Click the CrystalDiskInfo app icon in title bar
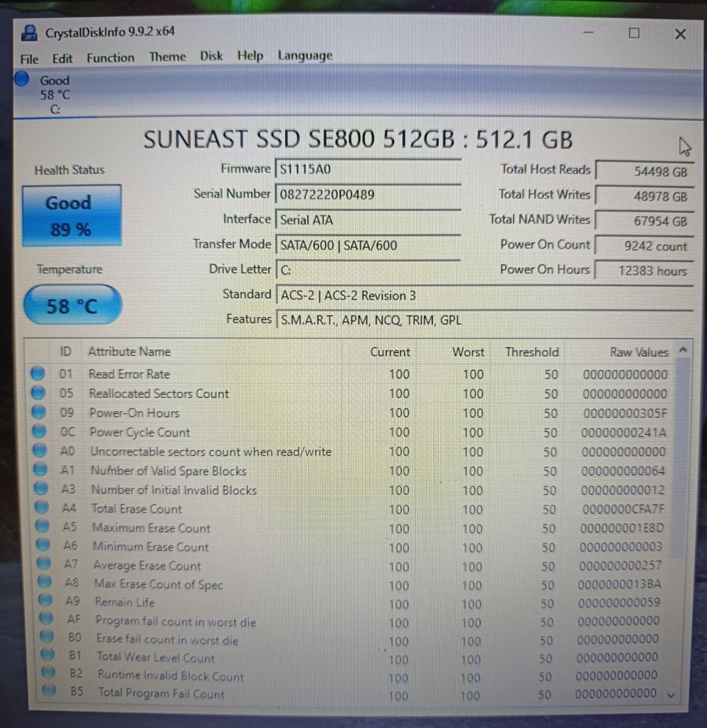Image resolution: width=707 pixels, height=728 pixels. tap(29, 33)
